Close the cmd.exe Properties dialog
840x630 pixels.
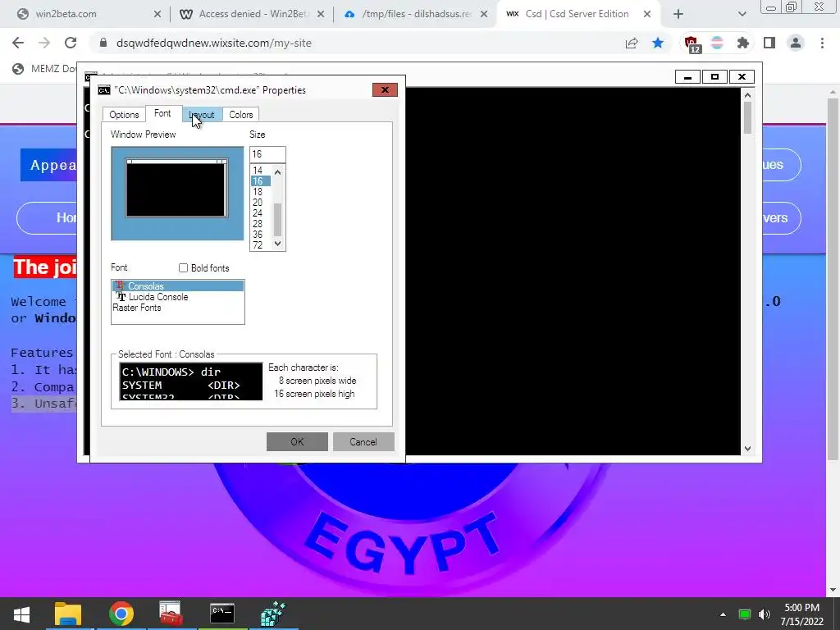[x=385, y=90]
